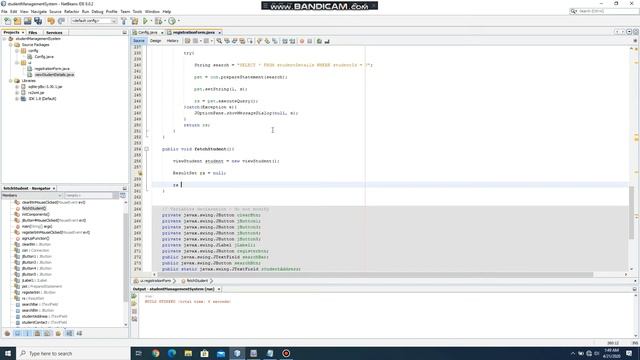The image size is (640, 360).
Task: Open the Navigate menu
Action: (39, 11)
